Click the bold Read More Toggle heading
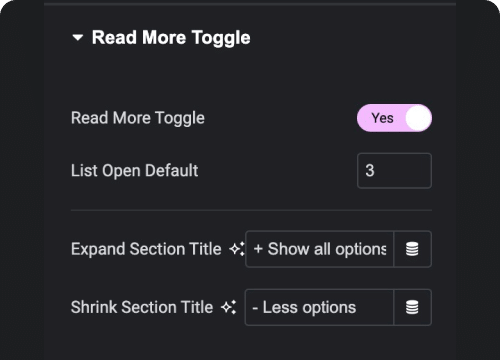Screen dimensions: 500x360 (x=171, y=38)
